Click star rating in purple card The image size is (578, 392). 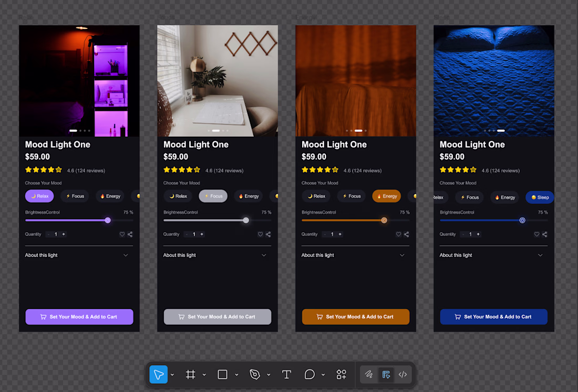tap(44, 170)
